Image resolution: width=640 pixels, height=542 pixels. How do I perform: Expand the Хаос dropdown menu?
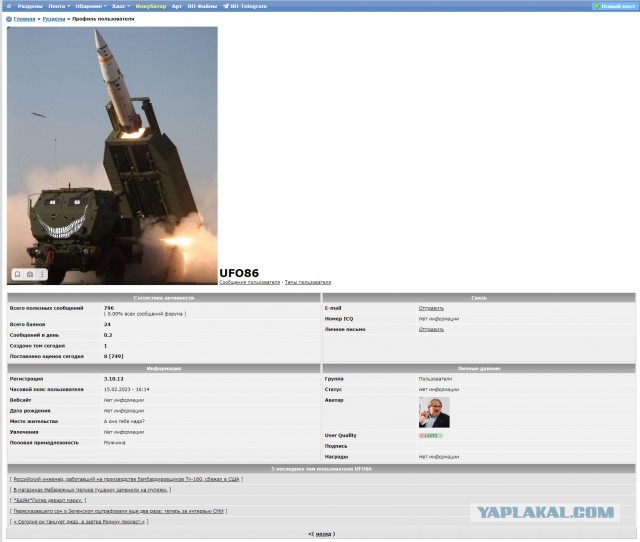121,6
